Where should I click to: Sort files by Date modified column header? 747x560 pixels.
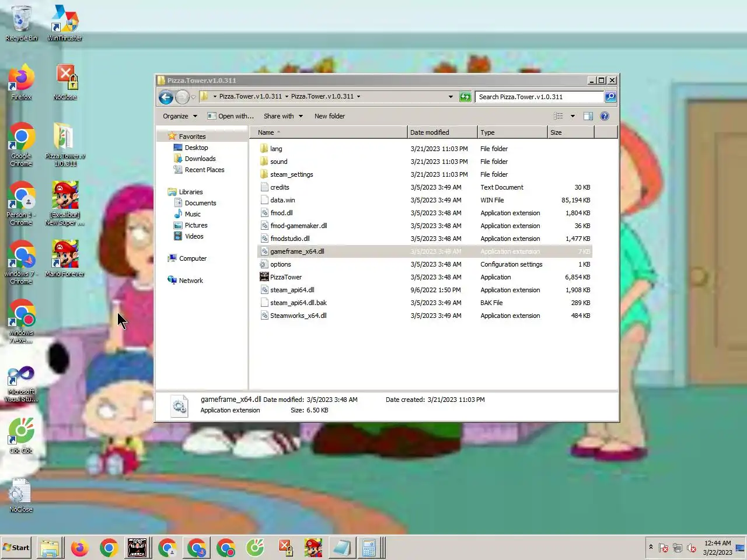coord(442,132)
